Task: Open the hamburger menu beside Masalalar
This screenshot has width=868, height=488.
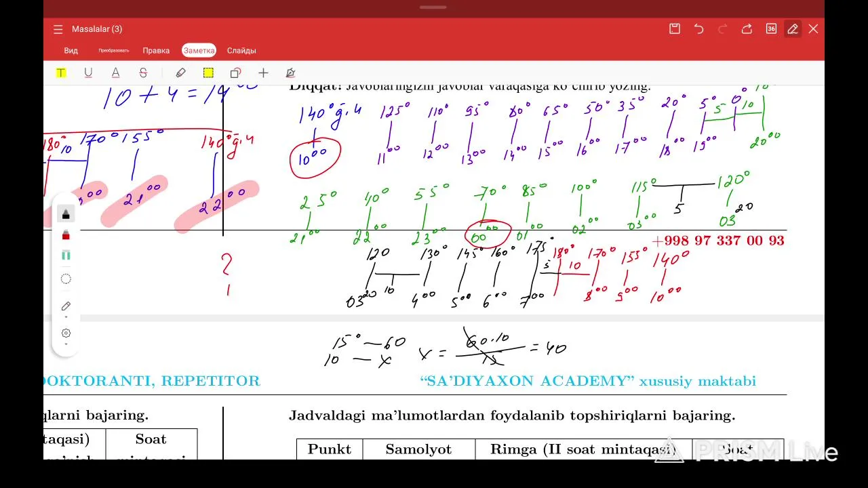Action: [x=58, y=29]
